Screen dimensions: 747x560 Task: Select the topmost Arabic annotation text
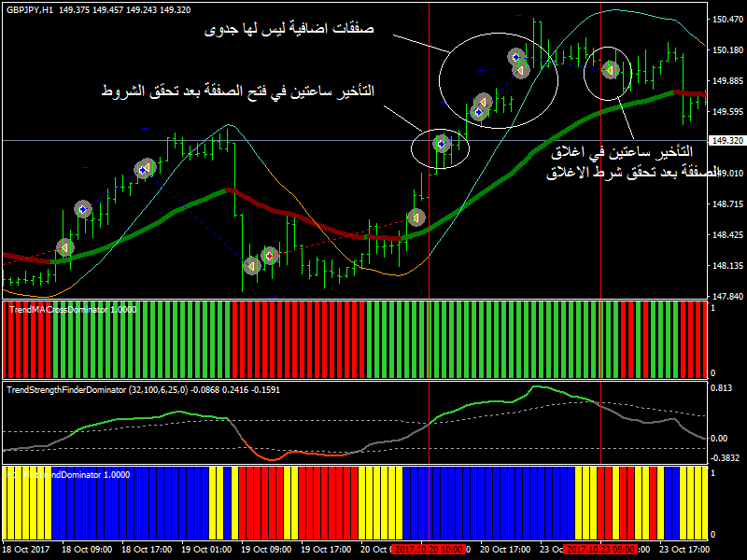pos(289,30)
